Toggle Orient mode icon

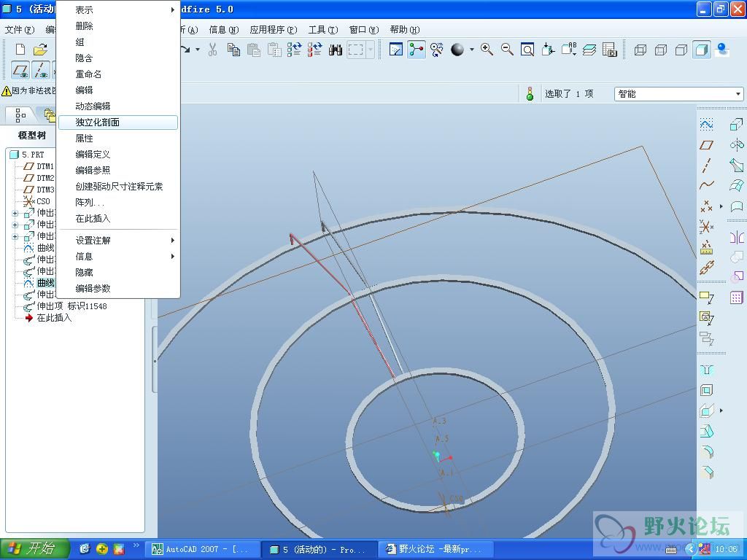(437, 50)
